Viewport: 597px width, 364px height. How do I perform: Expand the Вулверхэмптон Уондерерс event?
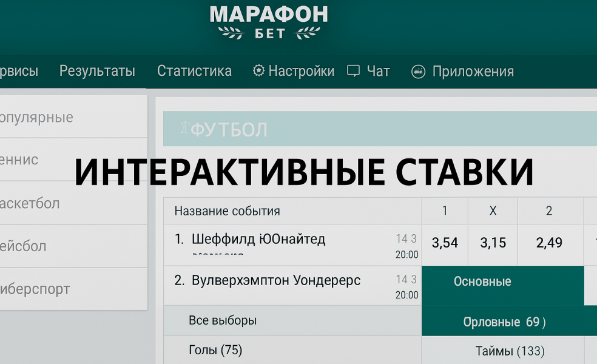[x=276, y=281]
